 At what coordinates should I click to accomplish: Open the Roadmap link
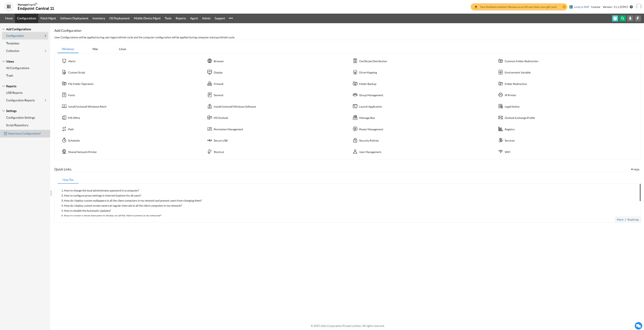point(633,220)
